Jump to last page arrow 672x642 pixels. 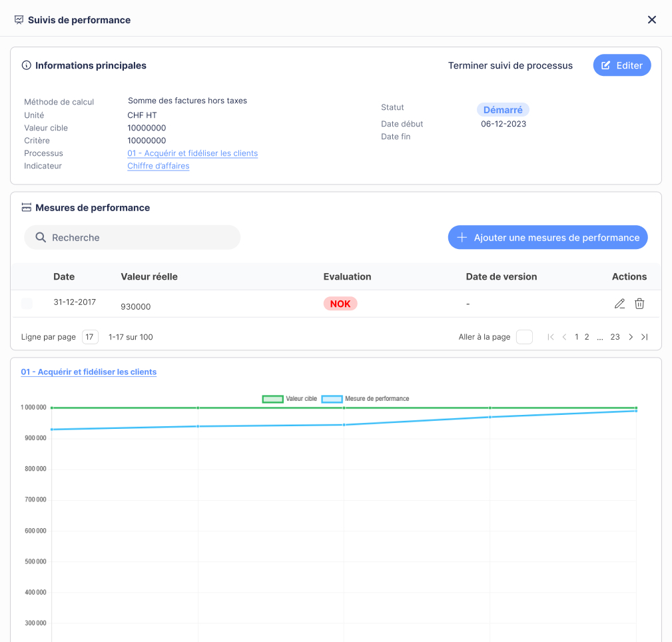[644, 337]
